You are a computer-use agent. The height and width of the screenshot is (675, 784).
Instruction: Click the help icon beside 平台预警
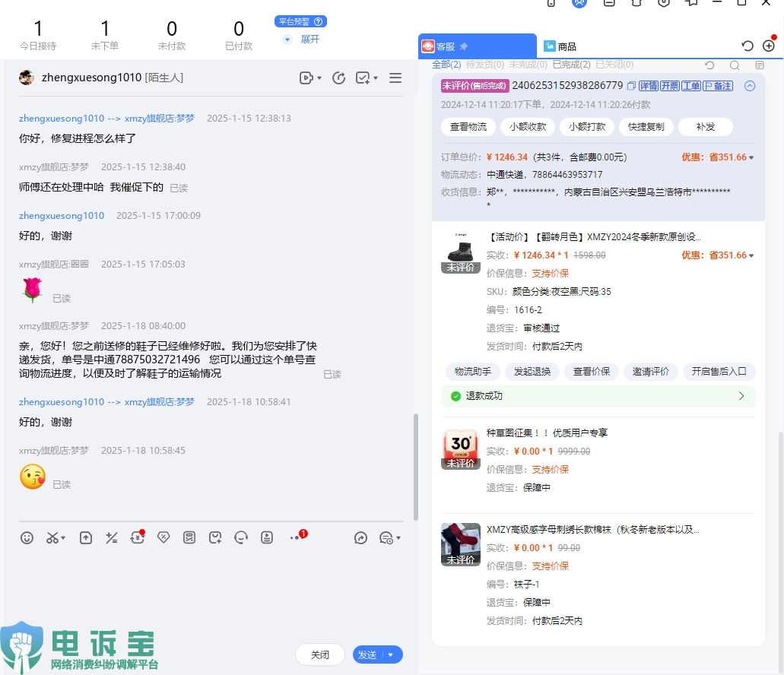click(318, 21)
